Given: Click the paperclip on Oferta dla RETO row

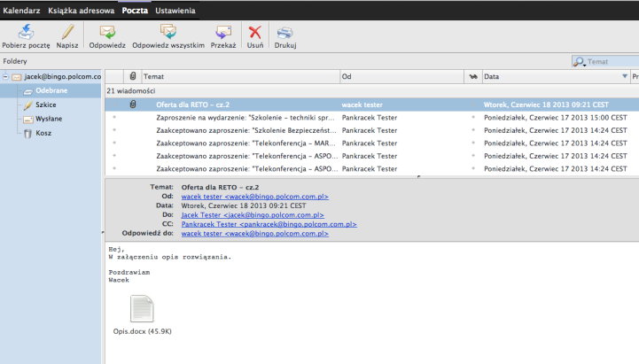Looking at the screenshot, I should pyautogui.click(x=133, y=105).
